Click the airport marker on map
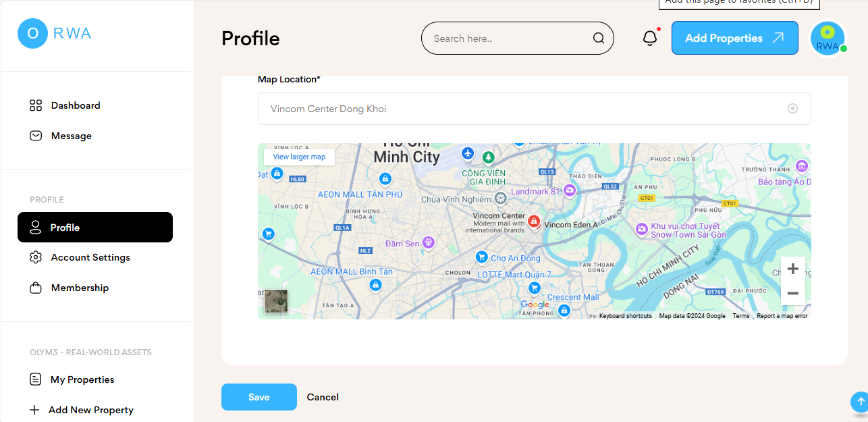The height and width of the screenshot is (422, 868). pos(468,155)
